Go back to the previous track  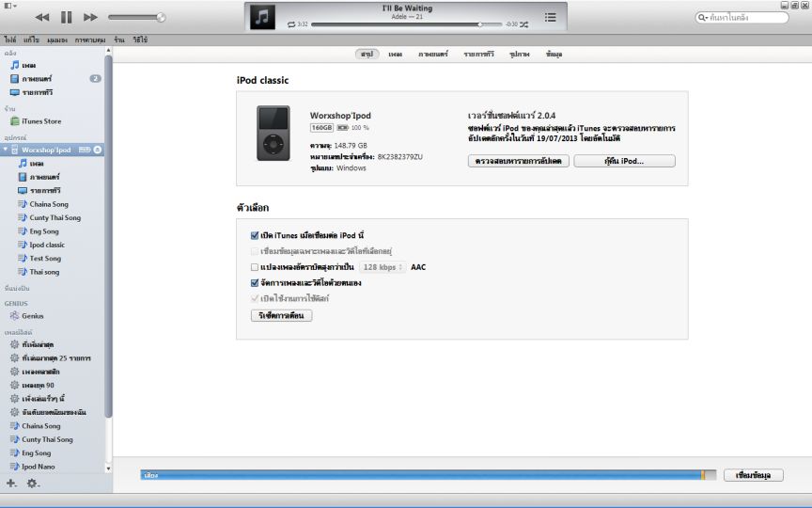pos(42,17)
